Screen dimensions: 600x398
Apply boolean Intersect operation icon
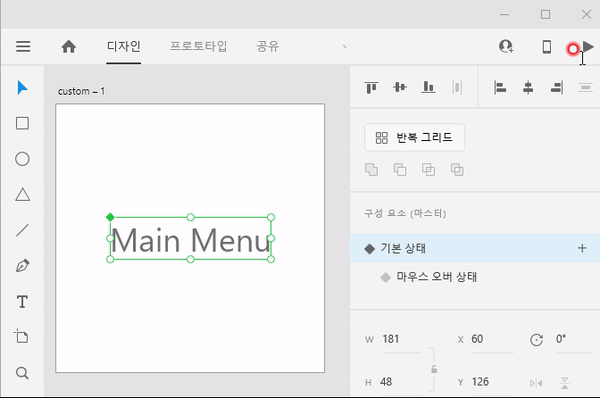point(428,170)
